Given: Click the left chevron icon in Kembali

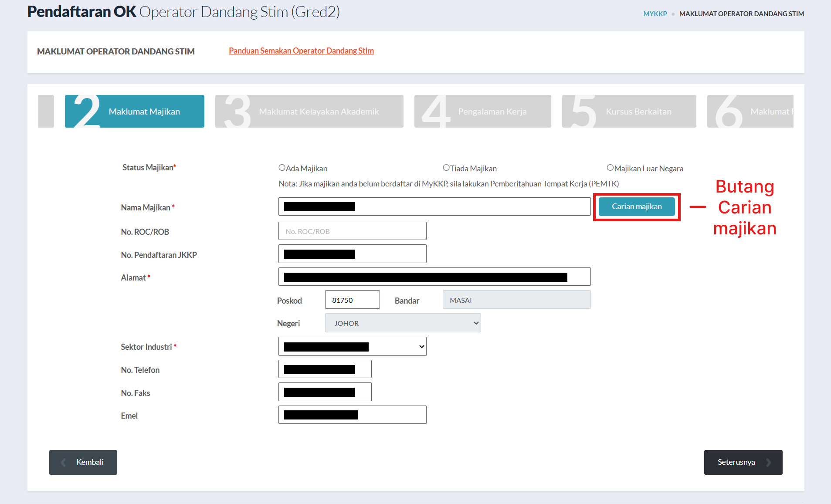Looking at the screenshot, I should (x=64, y=463).
